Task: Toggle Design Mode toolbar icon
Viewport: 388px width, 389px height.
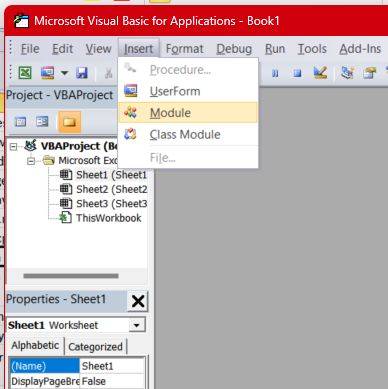Action: click(320, 72)
